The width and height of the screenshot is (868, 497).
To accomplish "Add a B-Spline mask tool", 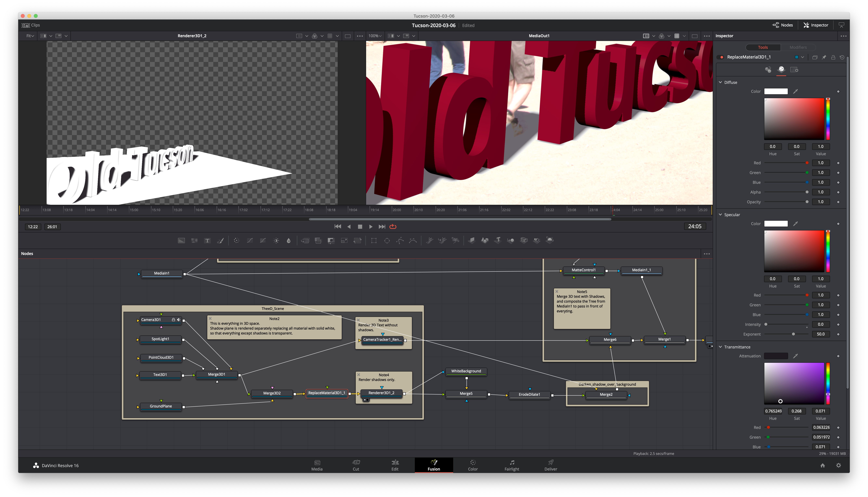I will pyautogui.click(x=413, y=241).
